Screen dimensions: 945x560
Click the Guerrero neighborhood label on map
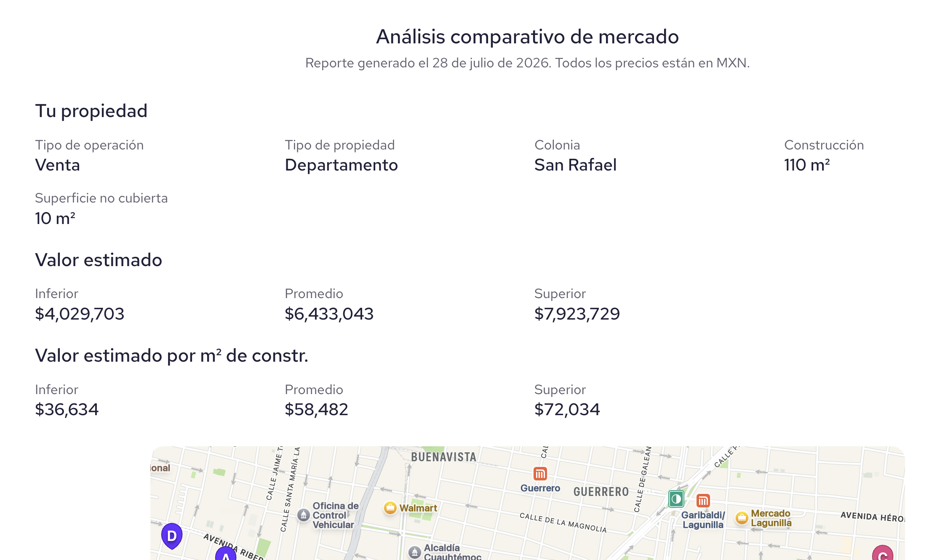(601, 492)
